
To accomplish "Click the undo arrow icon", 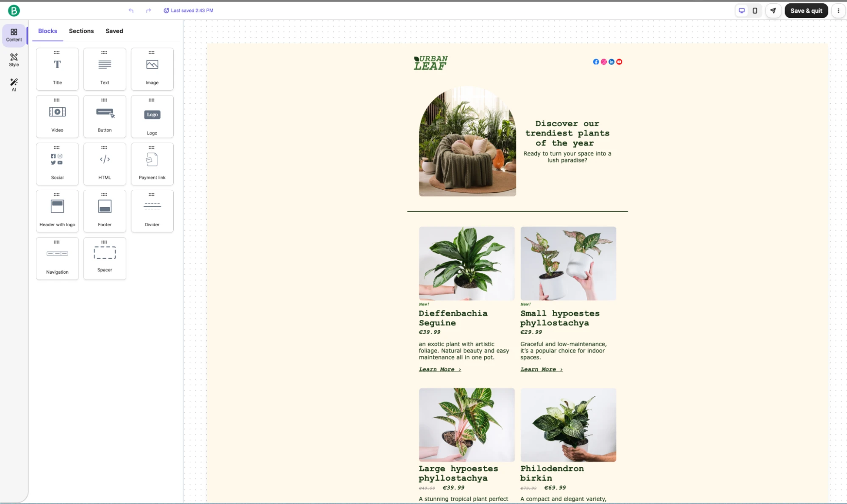I will pyautogui.click(x=131, y=11).
